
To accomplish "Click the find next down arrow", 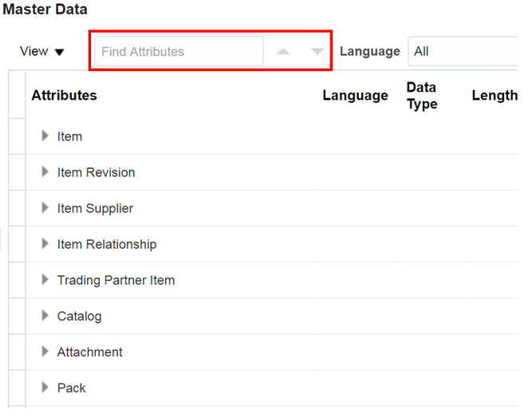I will pyautogui.click(x=317, y=52).
